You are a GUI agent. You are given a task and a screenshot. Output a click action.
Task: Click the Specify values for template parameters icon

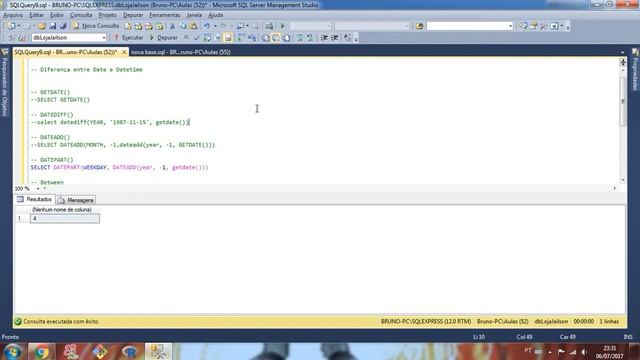[347, 38]
